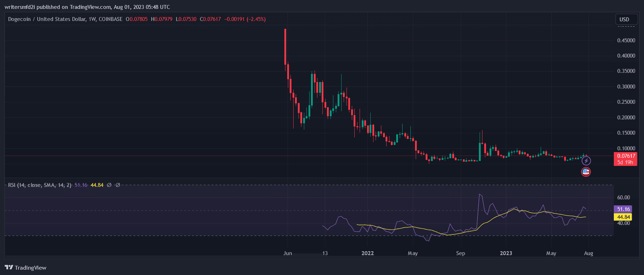This screenshot has height=275, width=644.
Task: Click the yellow 44.84 value in RSI legend
Action: pyautogui.click(x=97, y=185)
